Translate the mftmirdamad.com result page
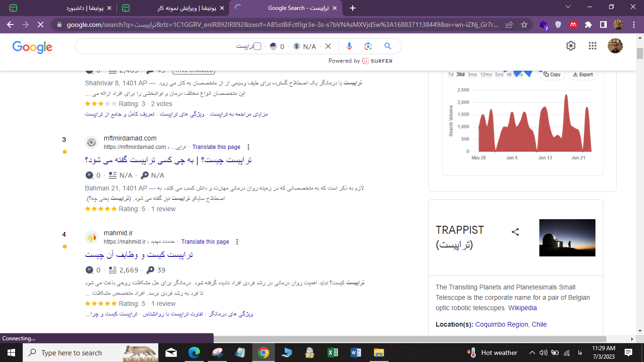This screenshot has width=644, height=362. 216,147
